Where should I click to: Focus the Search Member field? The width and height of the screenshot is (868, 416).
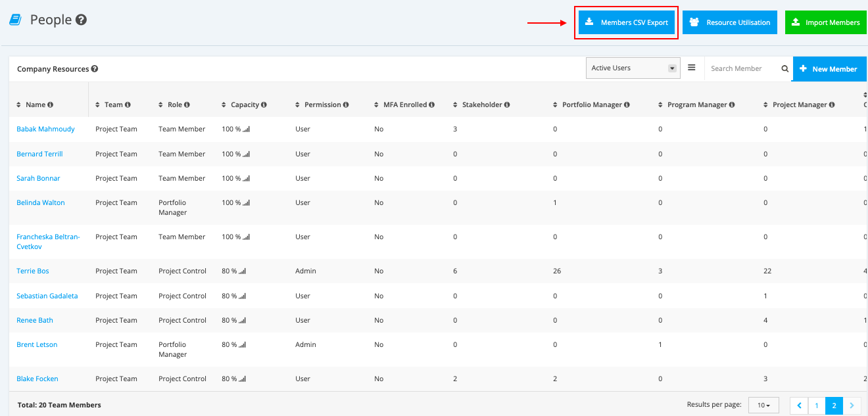pos(743,68)
